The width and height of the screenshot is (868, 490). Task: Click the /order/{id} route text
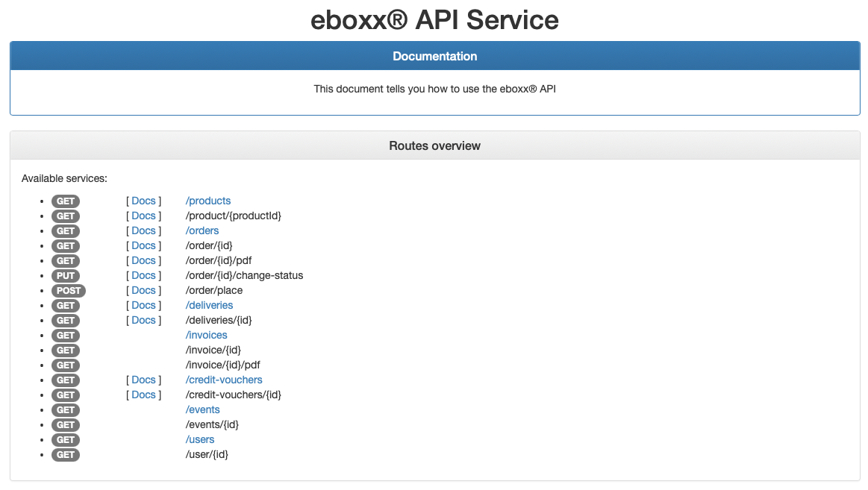pyautogui.click(x=209, y=245)
